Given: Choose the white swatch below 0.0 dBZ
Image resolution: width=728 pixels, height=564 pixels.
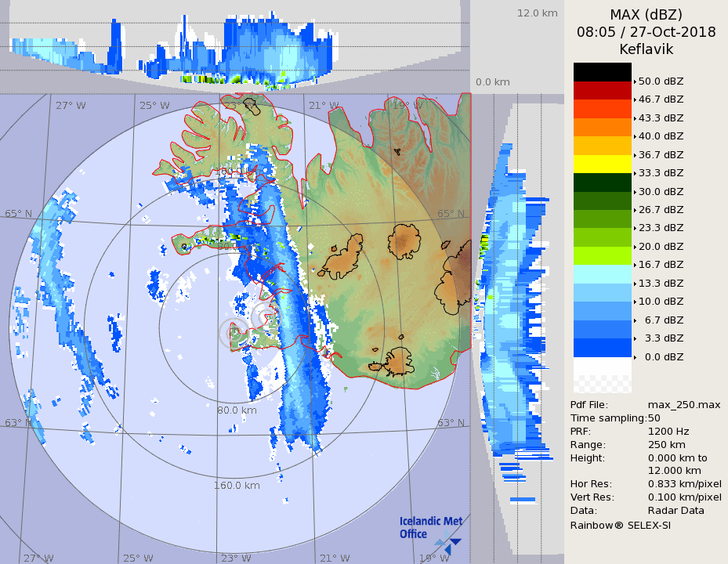Looking at the screenshot, I should (x=602, y=367).
